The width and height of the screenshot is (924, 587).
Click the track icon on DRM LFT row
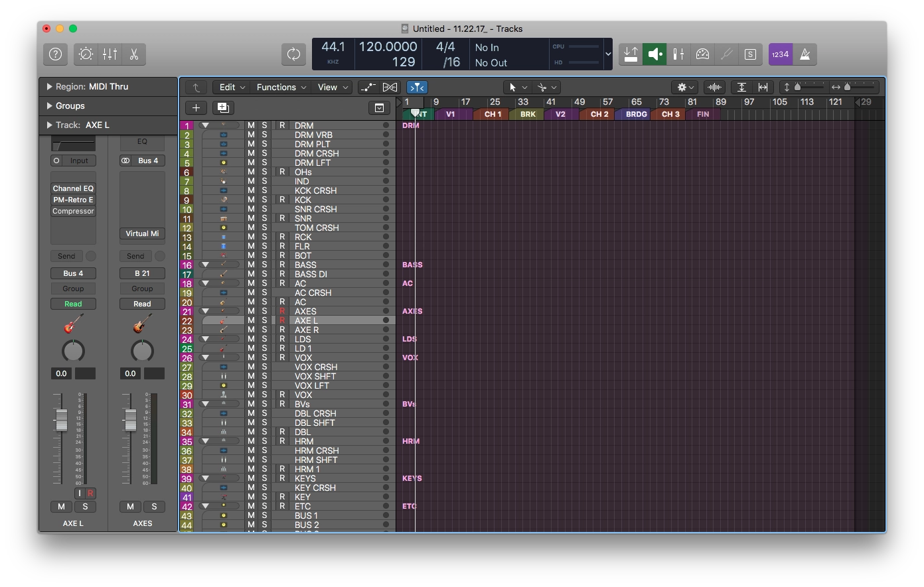click(224, 163)
